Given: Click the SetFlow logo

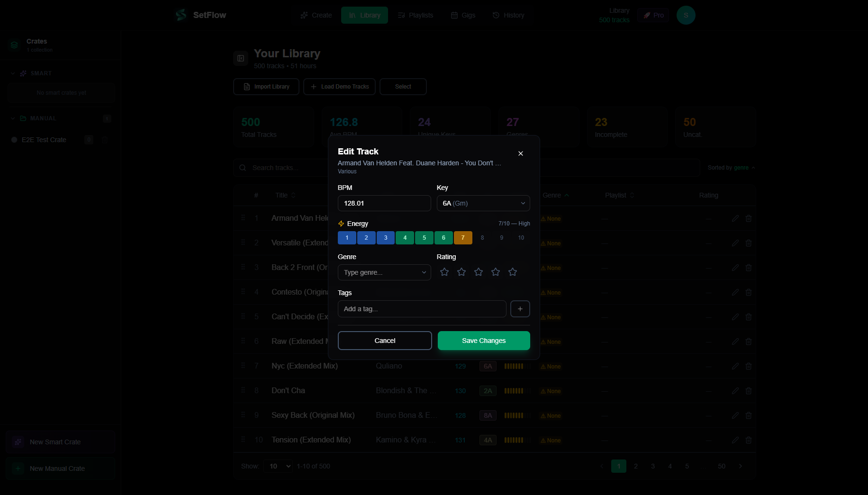Looking at the screenshot, I should (x=200, y=15).
